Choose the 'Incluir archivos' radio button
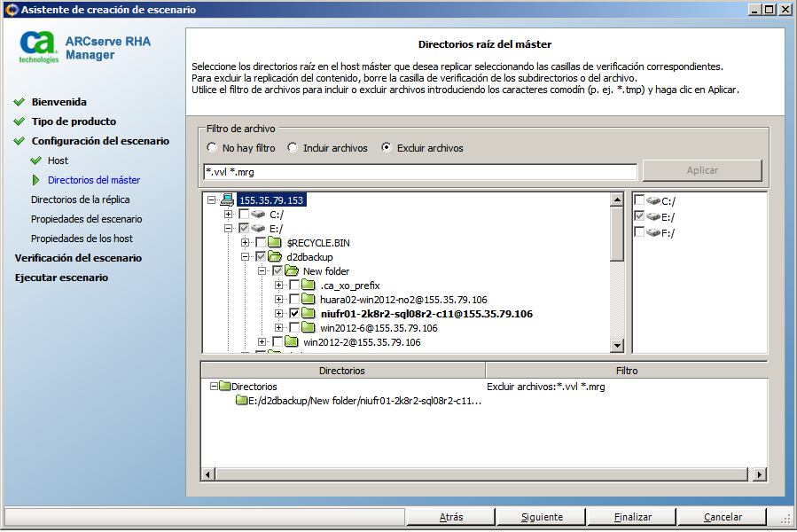 (x=293, y=148)
